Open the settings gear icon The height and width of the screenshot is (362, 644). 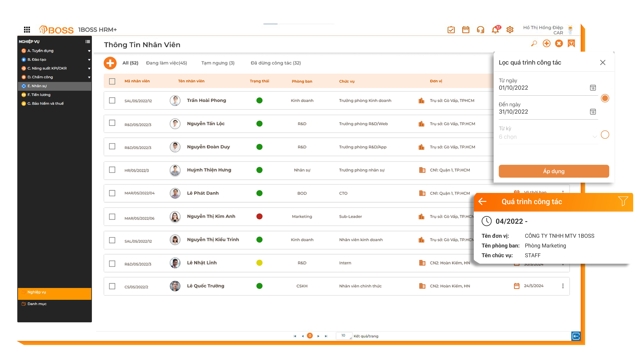click(510, 30)
